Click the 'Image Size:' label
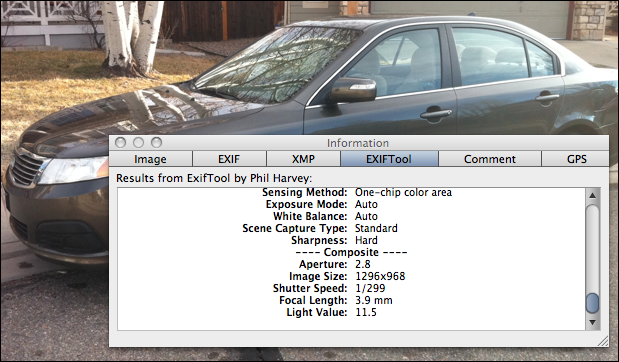The width and height of the screenshot is (619, 362). tap(318, 276)
